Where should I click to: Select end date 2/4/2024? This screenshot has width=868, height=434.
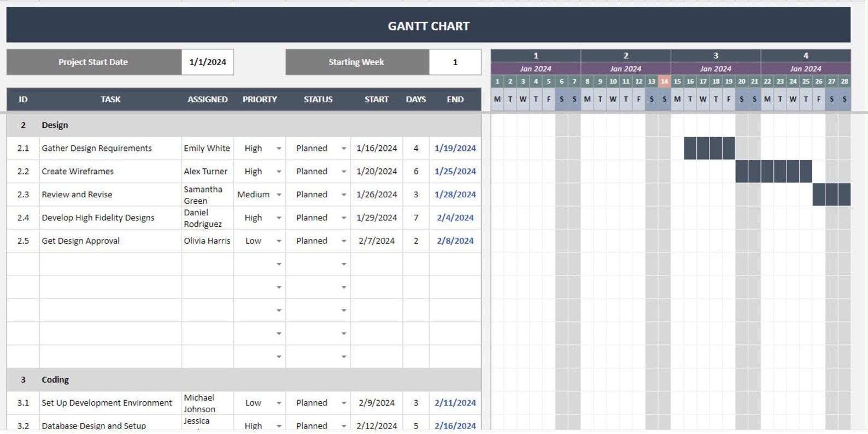tap(455, 218)
